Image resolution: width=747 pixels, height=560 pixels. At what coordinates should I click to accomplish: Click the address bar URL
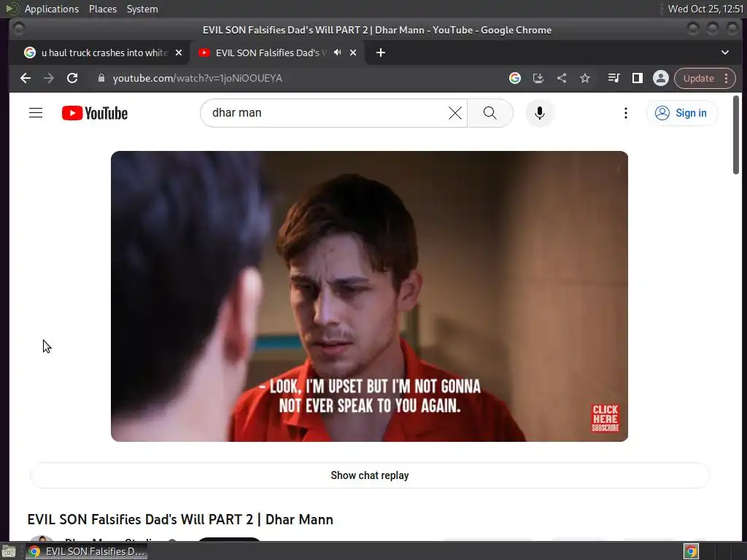pos(197,78)
